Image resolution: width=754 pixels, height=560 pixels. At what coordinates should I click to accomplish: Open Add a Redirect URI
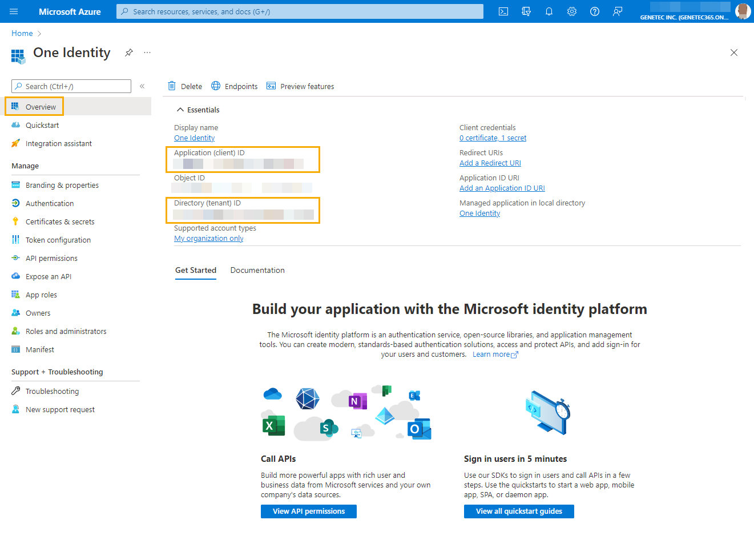[490, 163]
